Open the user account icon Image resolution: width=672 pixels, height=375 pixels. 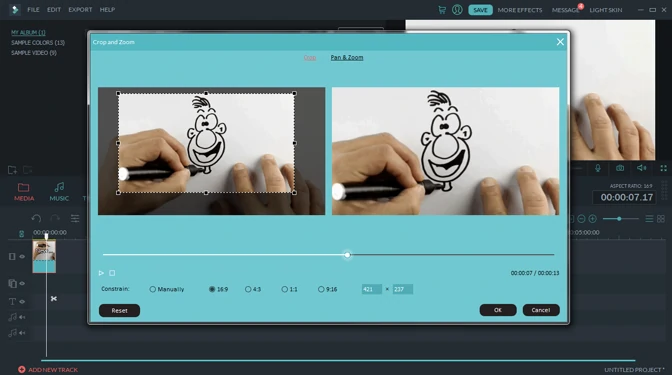[x=457, y=9]
